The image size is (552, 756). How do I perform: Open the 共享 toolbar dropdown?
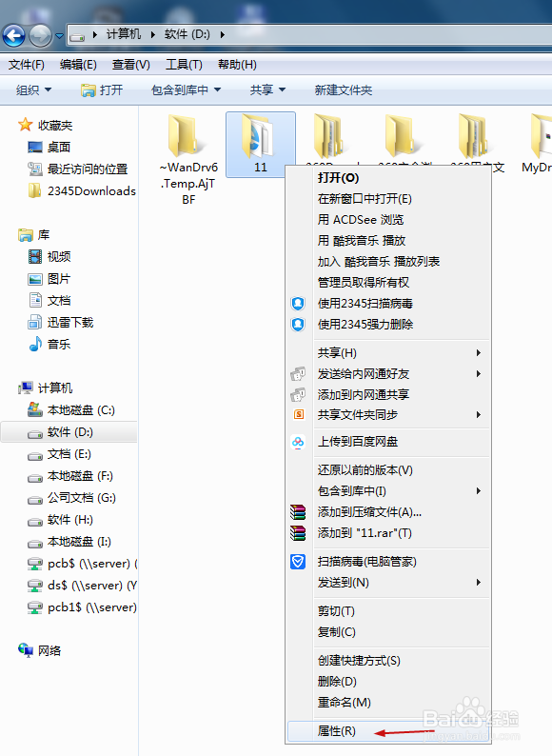267,90
